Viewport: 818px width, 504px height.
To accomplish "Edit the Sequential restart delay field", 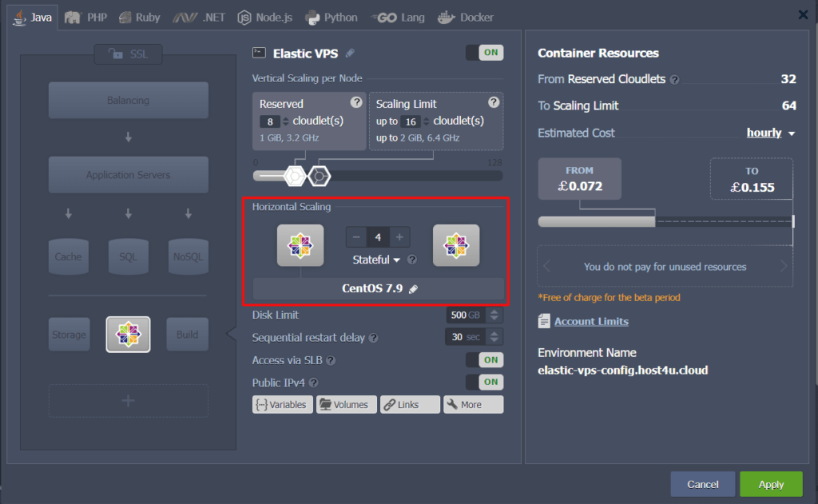I will (466, 337).
